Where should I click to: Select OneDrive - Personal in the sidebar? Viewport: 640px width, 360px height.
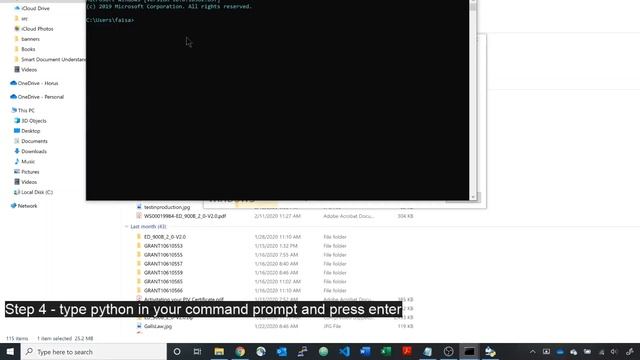(40, 97)
